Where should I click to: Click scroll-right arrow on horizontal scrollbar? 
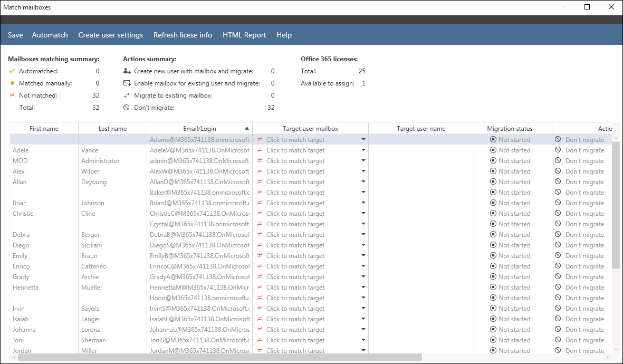[608, 358]
